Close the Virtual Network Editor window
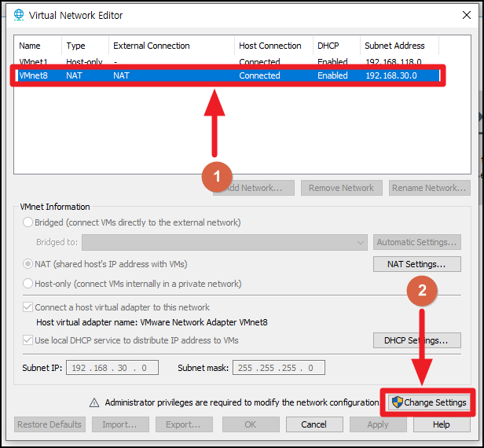 tap(467, 15)
